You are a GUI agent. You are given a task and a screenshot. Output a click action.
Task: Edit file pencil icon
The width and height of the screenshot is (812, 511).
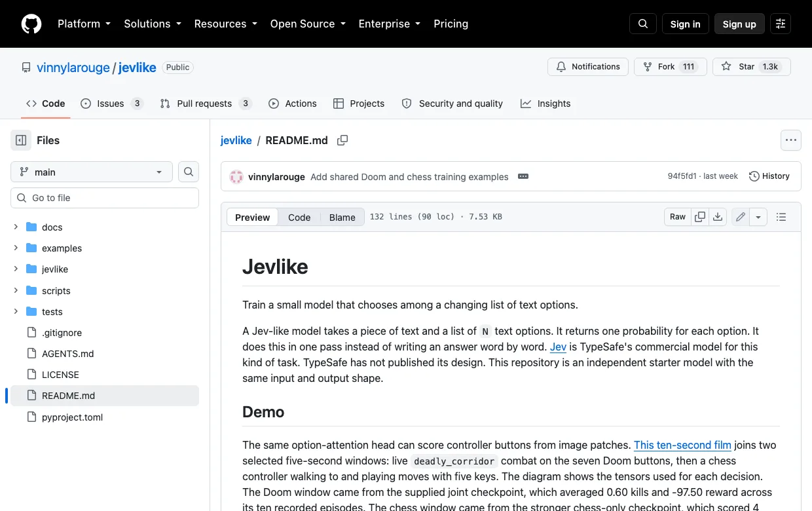coord(741,217)
